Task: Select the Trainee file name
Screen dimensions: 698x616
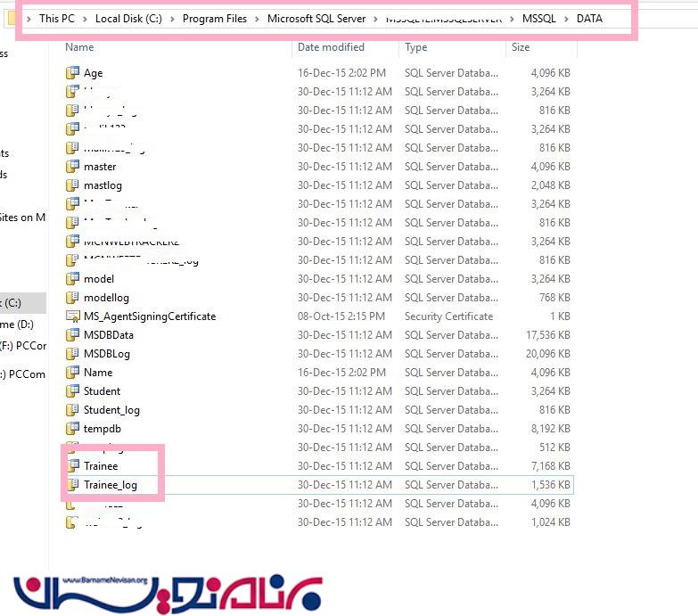Action: pos(101,465)
